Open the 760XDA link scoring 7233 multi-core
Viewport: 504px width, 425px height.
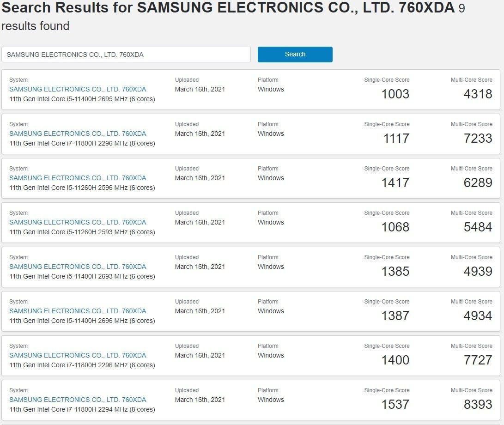[78, 134]
